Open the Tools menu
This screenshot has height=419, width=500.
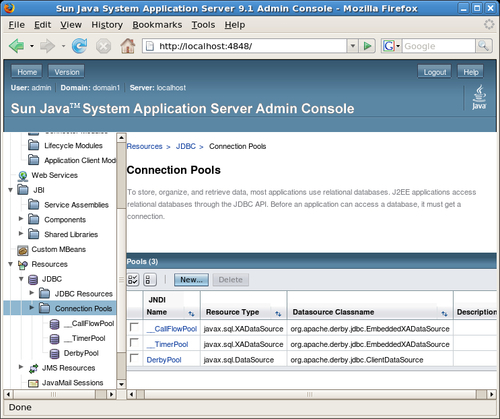point(203,25)
